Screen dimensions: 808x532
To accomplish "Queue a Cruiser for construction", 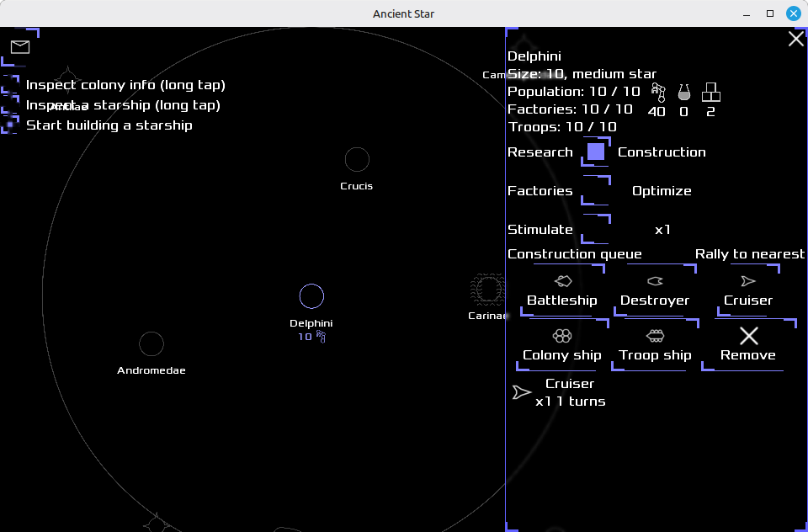I will click(x=748, y=291).
